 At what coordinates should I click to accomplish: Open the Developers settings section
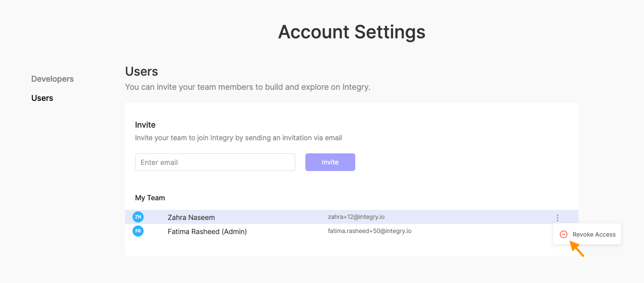(x=52, y=79)
